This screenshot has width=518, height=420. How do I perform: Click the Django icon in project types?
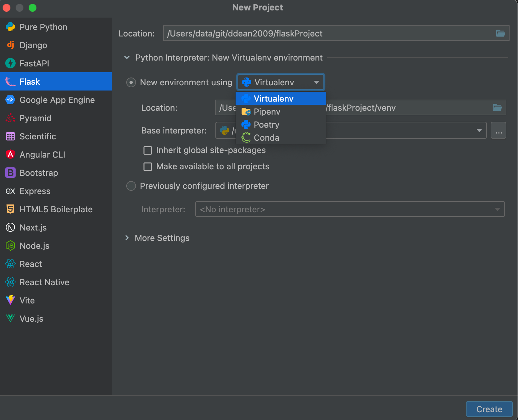pyautogui.click(x=10, y=45)
